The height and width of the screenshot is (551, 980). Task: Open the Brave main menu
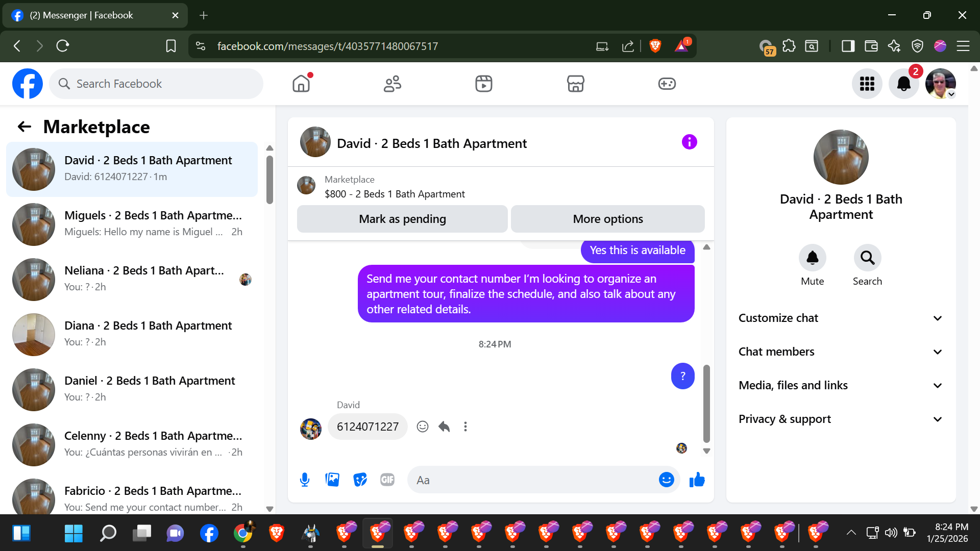[963, 46]
